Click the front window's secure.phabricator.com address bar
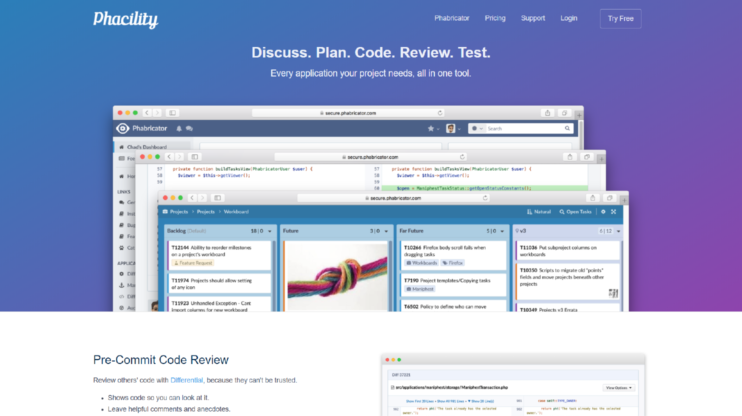742x416 pixels. (x=393, y=198)
